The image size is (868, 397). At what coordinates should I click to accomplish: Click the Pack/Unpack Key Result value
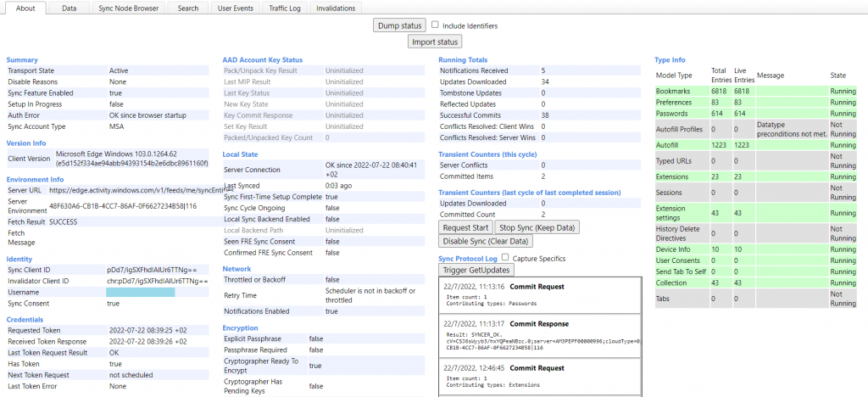(x=344, y=71)
